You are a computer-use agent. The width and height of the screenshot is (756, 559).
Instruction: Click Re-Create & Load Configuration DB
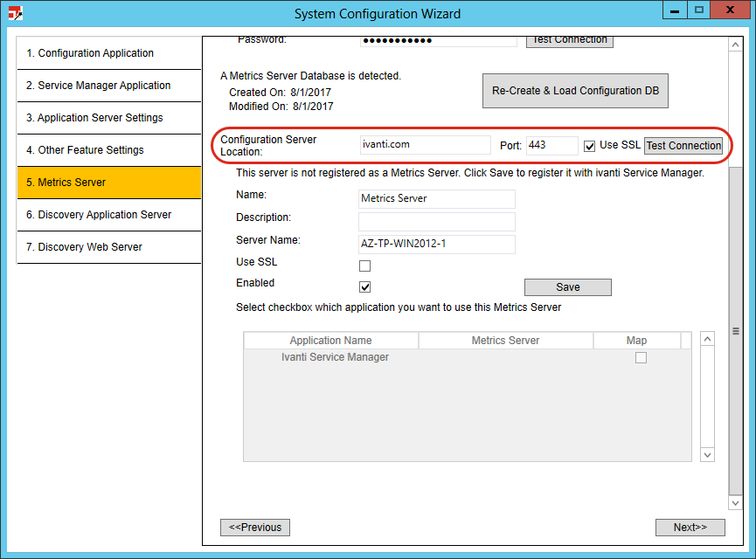(575, 91)
